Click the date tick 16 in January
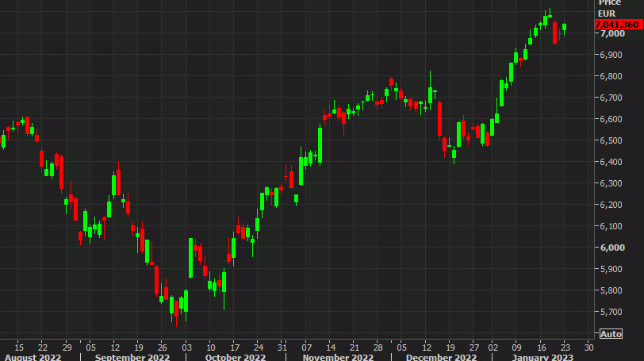Screen dimensions: 644x361 [542, 348]
